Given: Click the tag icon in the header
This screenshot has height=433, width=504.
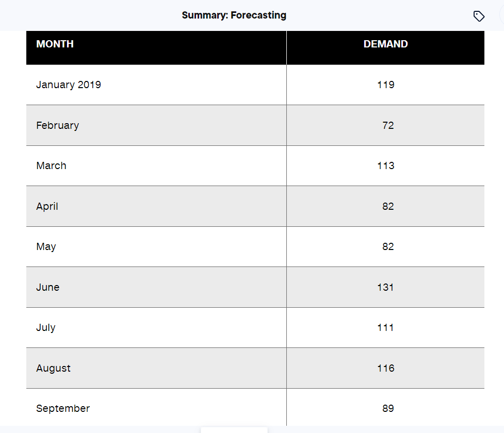Looking at the screenshot, I should 479,16.
